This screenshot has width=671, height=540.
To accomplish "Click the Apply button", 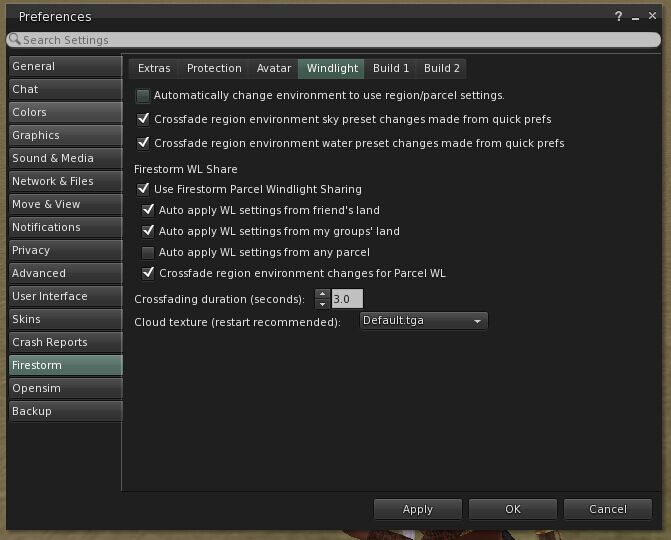I will 418,509.
